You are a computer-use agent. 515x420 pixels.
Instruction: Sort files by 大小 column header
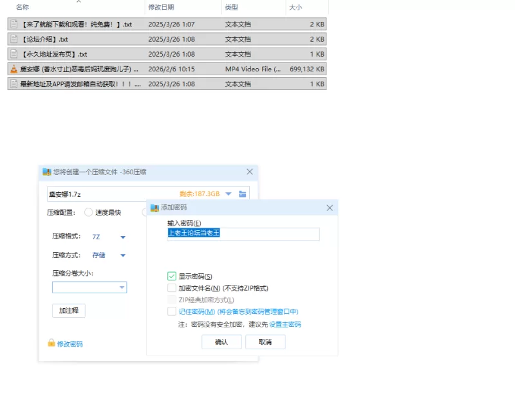pyautogui.click(x=295, y=7)
